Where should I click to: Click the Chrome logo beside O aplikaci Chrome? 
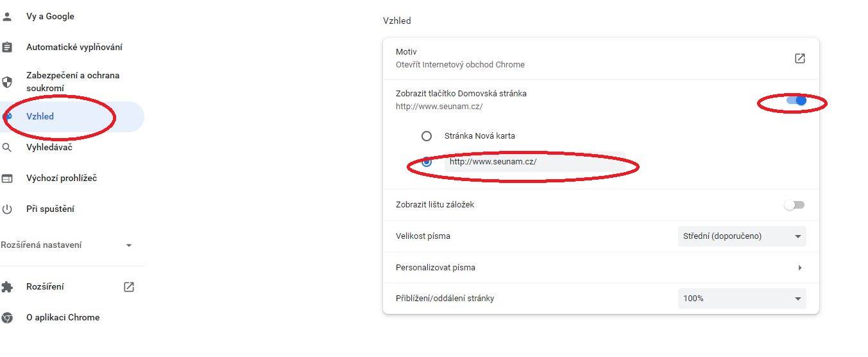point(7,318)
